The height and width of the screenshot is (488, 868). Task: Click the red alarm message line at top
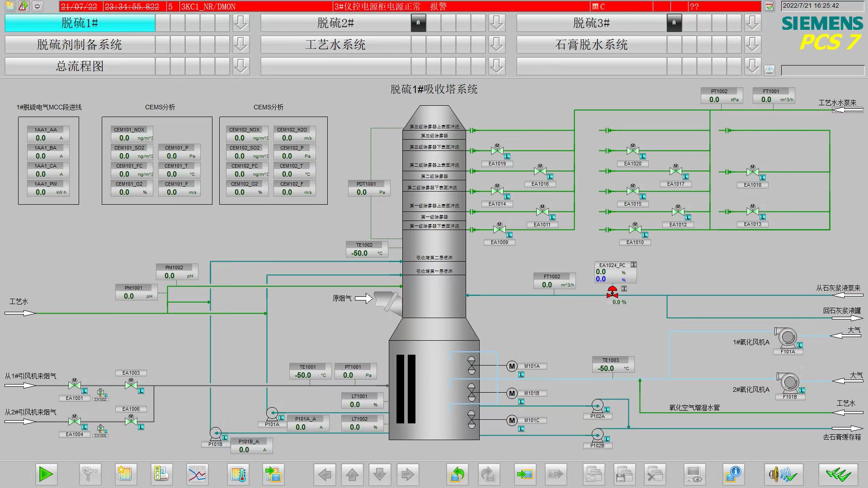click(x=410, y=6)
